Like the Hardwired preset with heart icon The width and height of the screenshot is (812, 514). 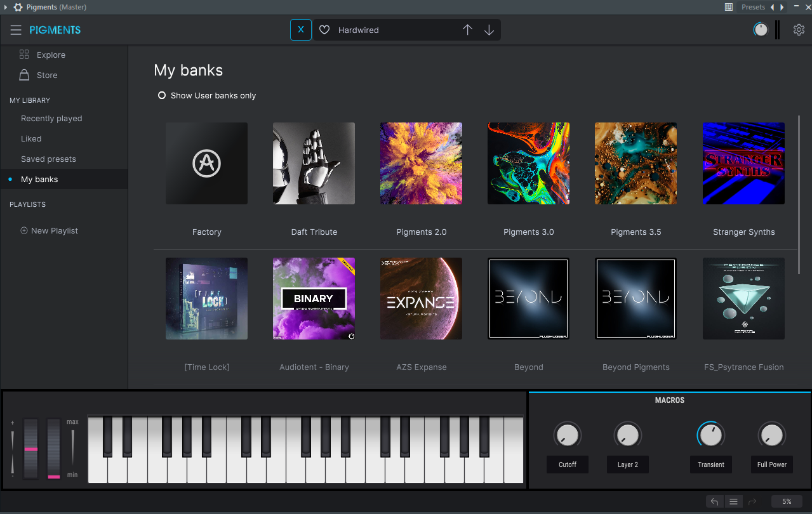[x=324, y=30]
